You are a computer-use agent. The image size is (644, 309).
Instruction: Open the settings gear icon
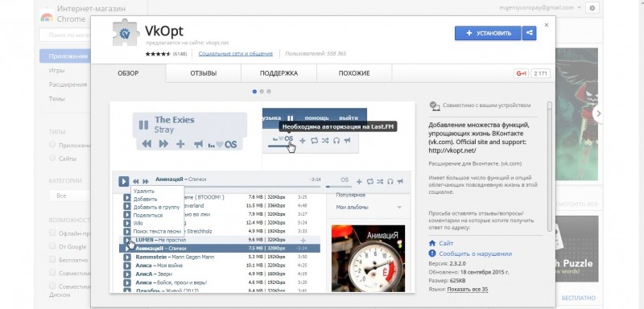coord(592,8)
